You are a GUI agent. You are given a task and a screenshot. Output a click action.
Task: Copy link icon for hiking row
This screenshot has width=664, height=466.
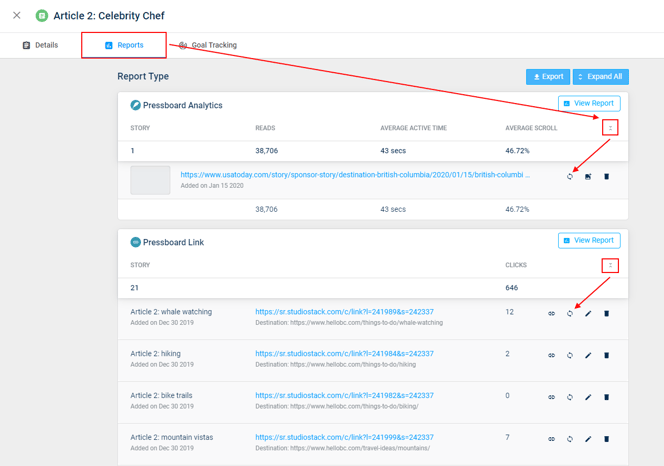point(551,355)
